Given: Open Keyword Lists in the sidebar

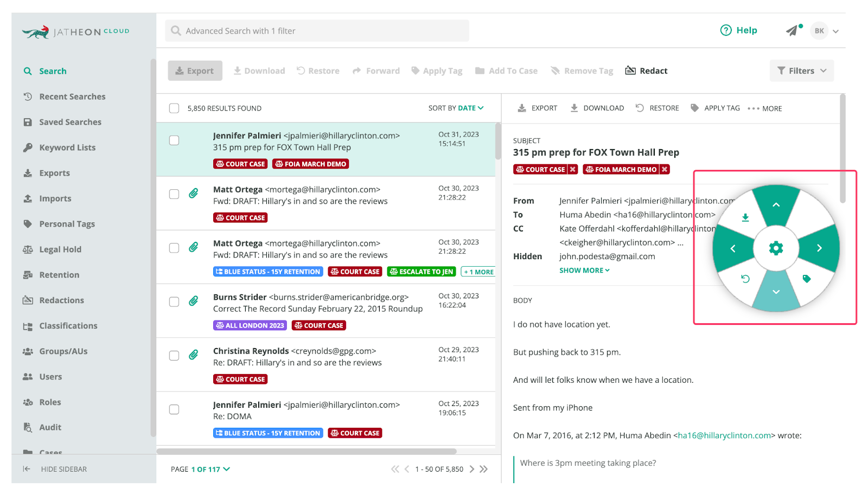Looking at the screenshot, I should click(59, 147).
